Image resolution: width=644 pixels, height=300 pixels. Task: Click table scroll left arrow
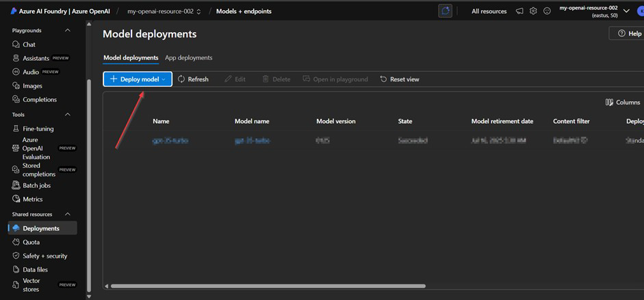tap(106, 286)
